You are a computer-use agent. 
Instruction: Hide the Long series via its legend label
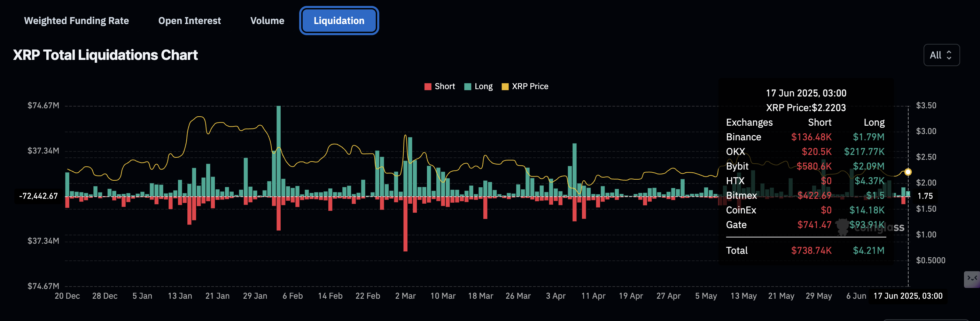point(483,86)
